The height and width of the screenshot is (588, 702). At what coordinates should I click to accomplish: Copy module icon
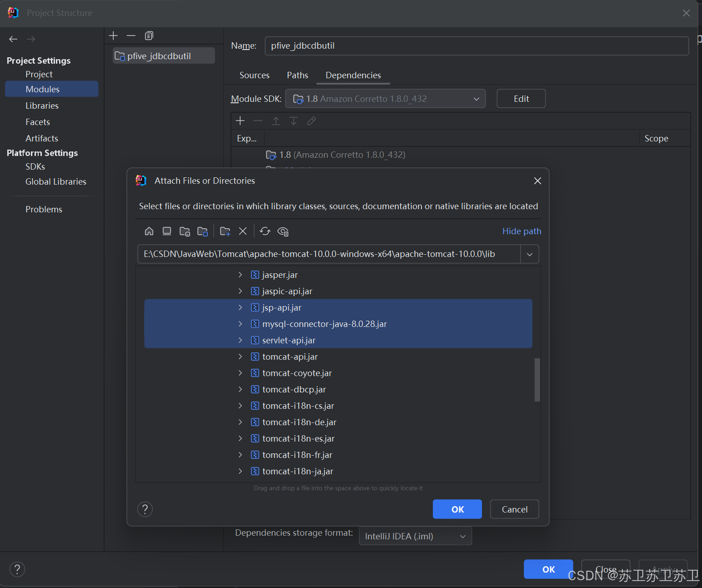(149, 35)
